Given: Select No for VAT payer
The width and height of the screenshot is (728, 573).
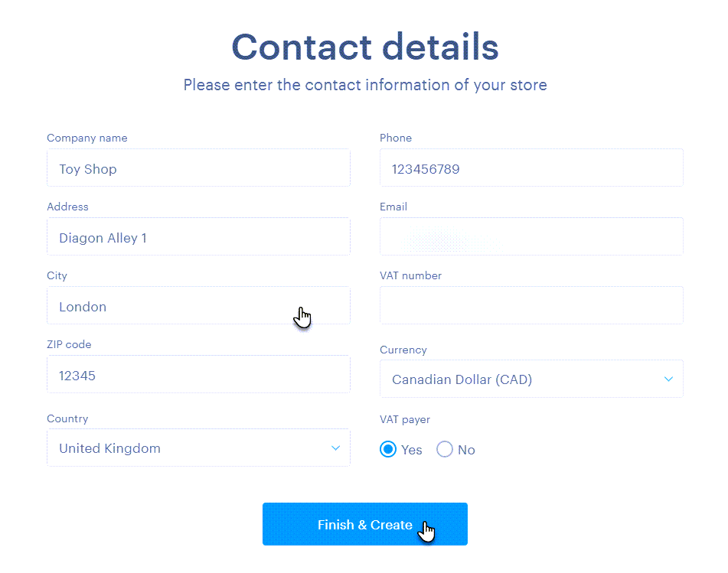Looking at the screenshot, I should [445, 450].
